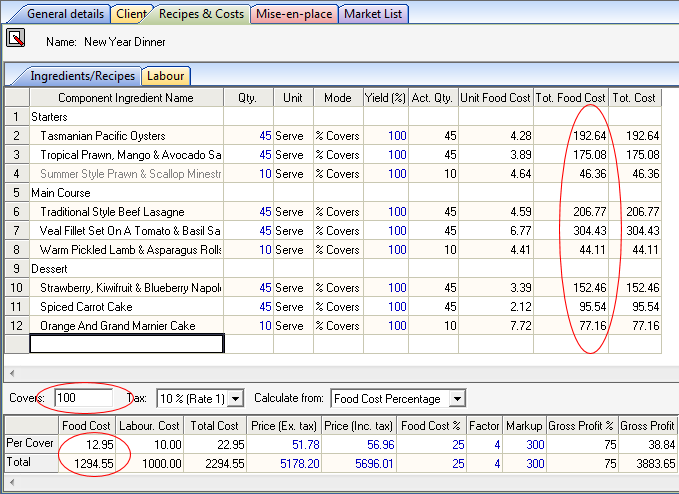Screen dimensions: 679x494
Task: Click the Tot. Cost column header
Action: click(634, 97)
